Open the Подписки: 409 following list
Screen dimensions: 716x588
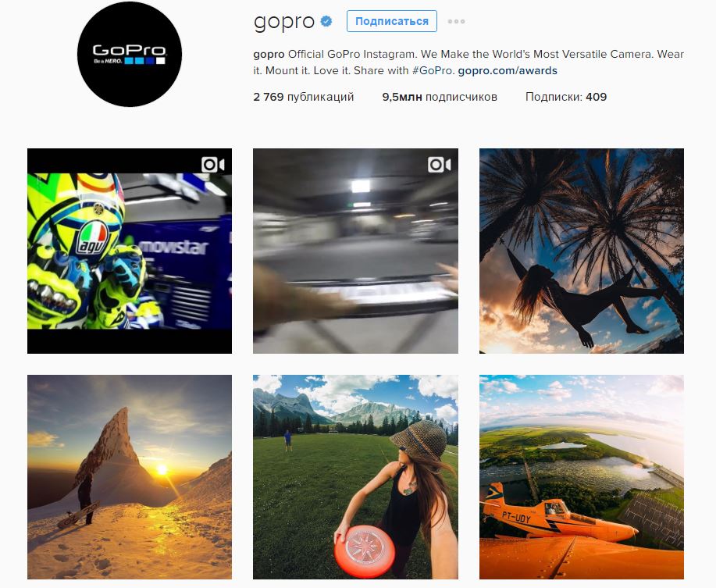coord(566,97)
